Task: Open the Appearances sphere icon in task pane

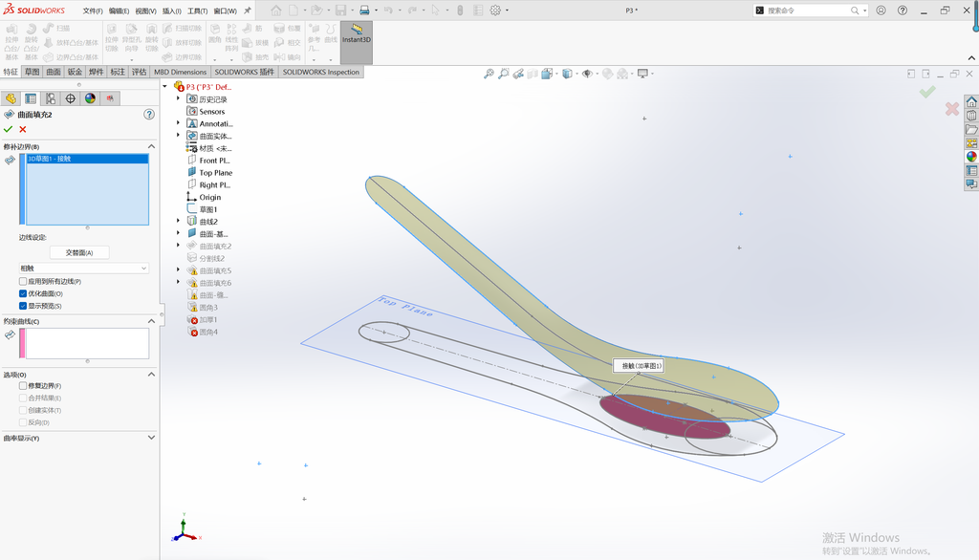Action: click(971, 157)
